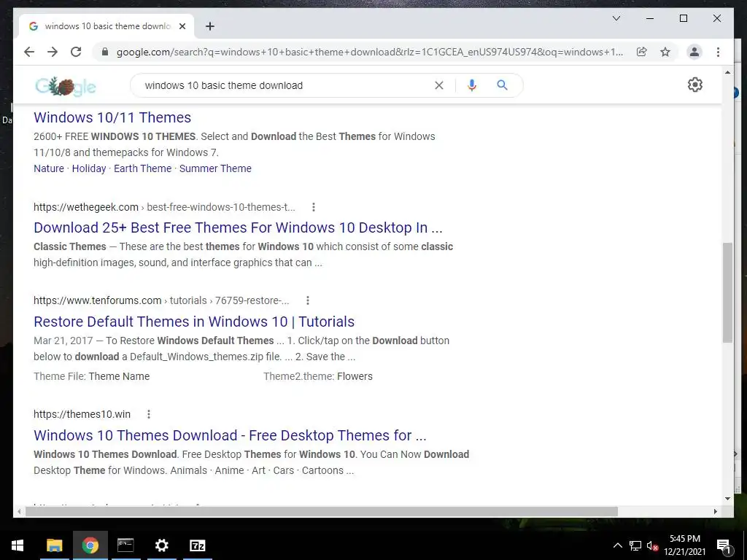Image resolution: width=747 pixels, height=560 pixels.
Task: Open more options for themes10.win result
Action: pyautogui.click(x=149, y=414)
